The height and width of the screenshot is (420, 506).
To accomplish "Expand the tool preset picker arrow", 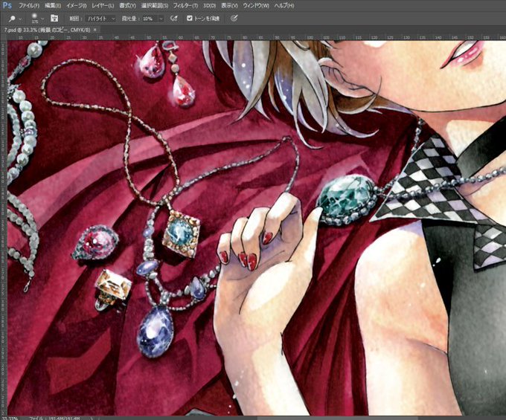I will [20, 19].
